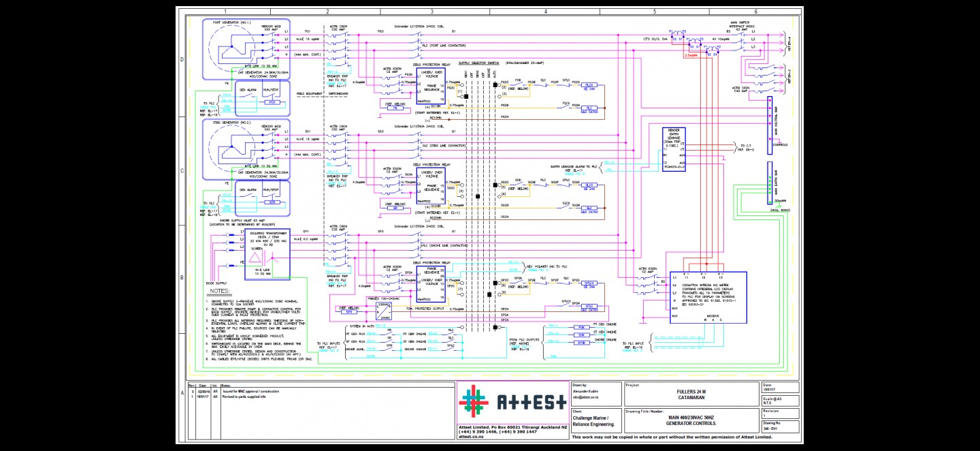
Task: Open the alex@attest.co.nz email link
Action: tap(587, 396)
